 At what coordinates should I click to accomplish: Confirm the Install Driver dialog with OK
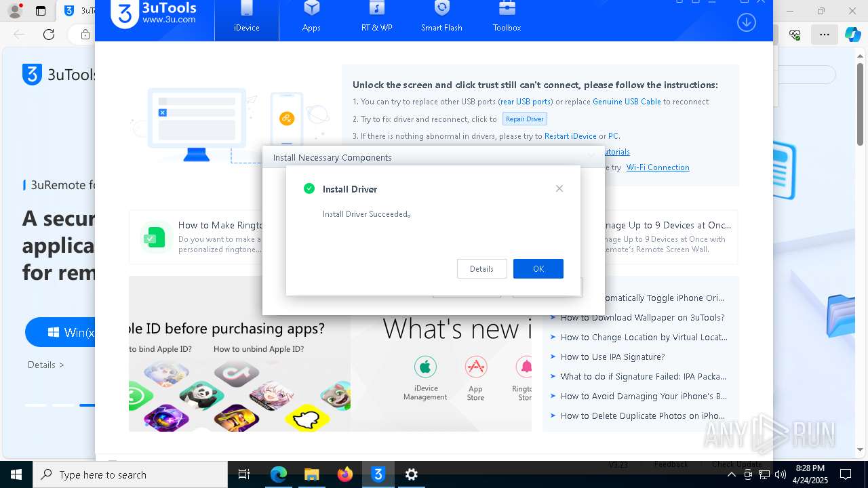pos(538,268)
